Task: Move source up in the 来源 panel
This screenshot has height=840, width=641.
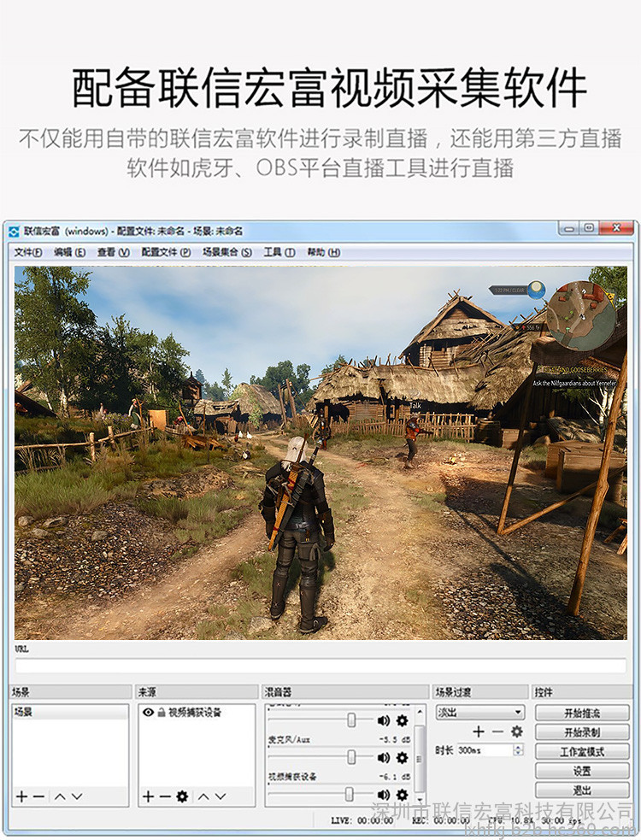Action: tap(203, 796)
